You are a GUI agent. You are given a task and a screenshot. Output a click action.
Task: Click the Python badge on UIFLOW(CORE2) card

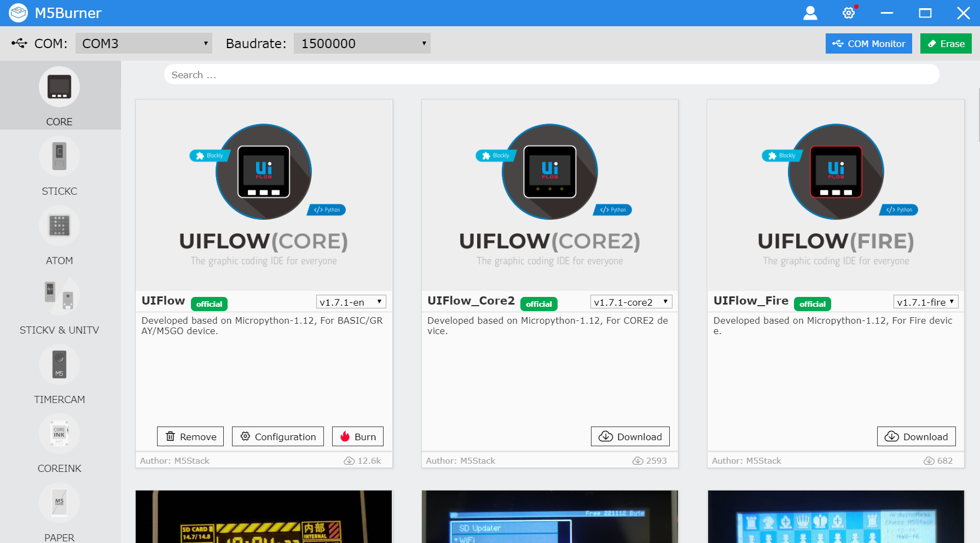[x=612, y=210]
